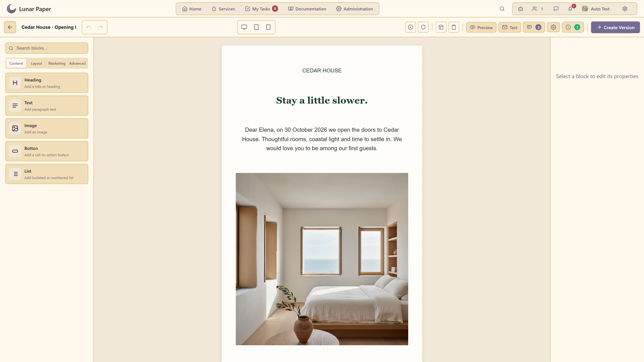
Task: Select the Marketing tab
Action: 57,64
